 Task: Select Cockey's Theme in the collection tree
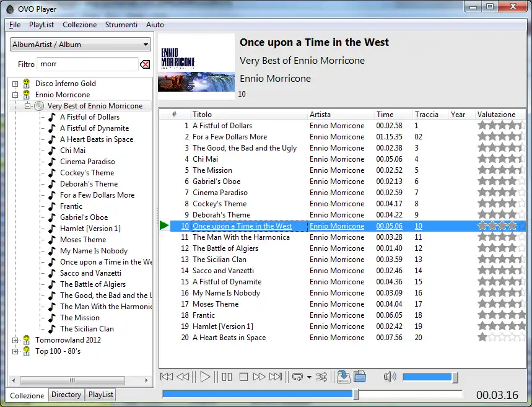87,173
